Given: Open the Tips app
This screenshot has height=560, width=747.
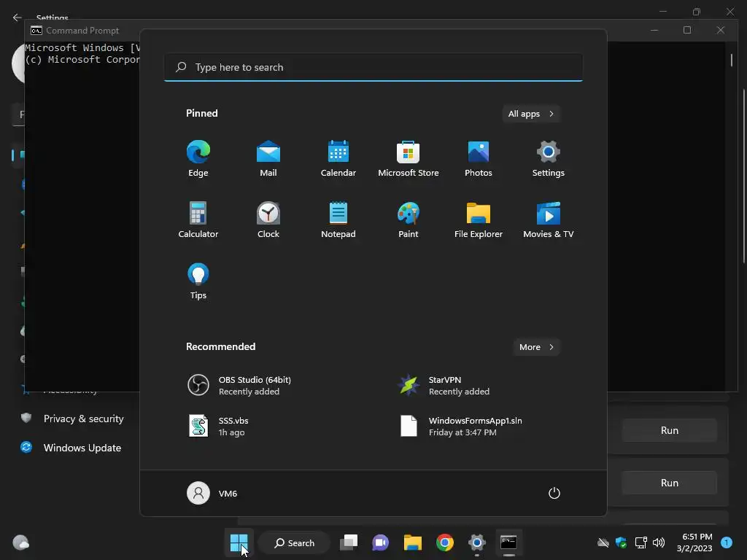Looking at the screenshot, I should (x=198, y=281).
